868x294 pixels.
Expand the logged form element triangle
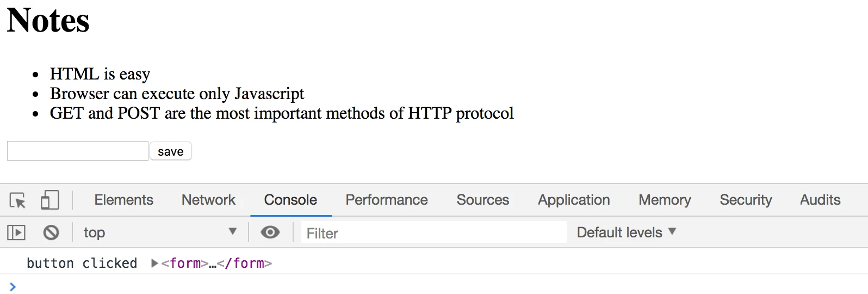pyautogui.click(x=155, y=264)
